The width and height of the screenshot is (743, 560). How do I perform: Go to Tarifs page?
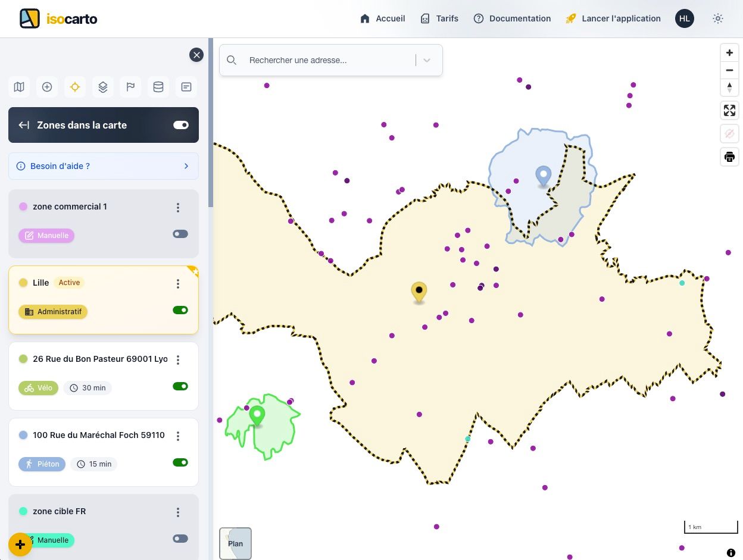pyautogui.click(x=439, y=18)
